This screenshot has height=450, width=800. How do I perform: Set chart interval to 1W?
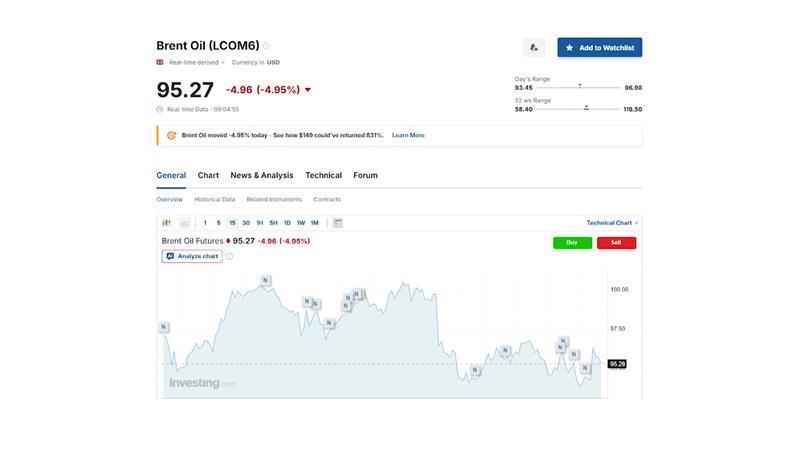tap(301, 223)
